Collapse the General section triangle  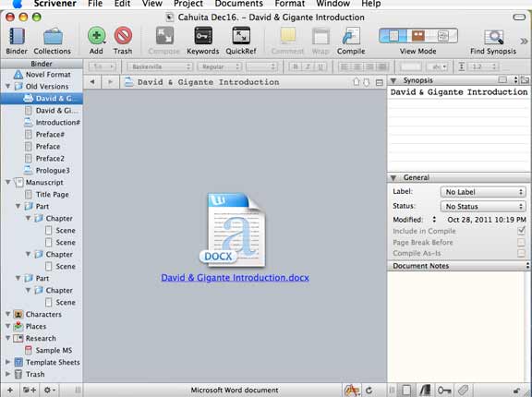coord(393,177)
